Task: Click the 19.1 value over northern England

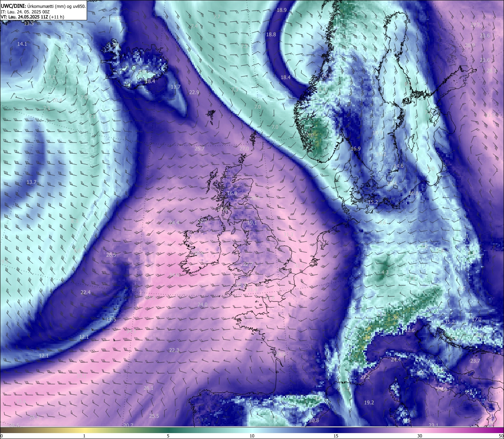Action: click(252, 223)
